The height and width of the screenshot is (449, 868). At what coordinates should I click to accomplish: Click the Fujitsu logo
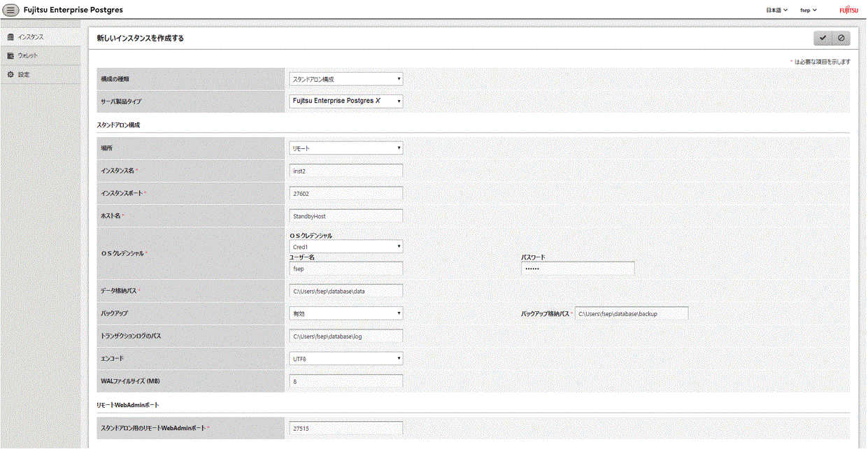tap(848, 10)
